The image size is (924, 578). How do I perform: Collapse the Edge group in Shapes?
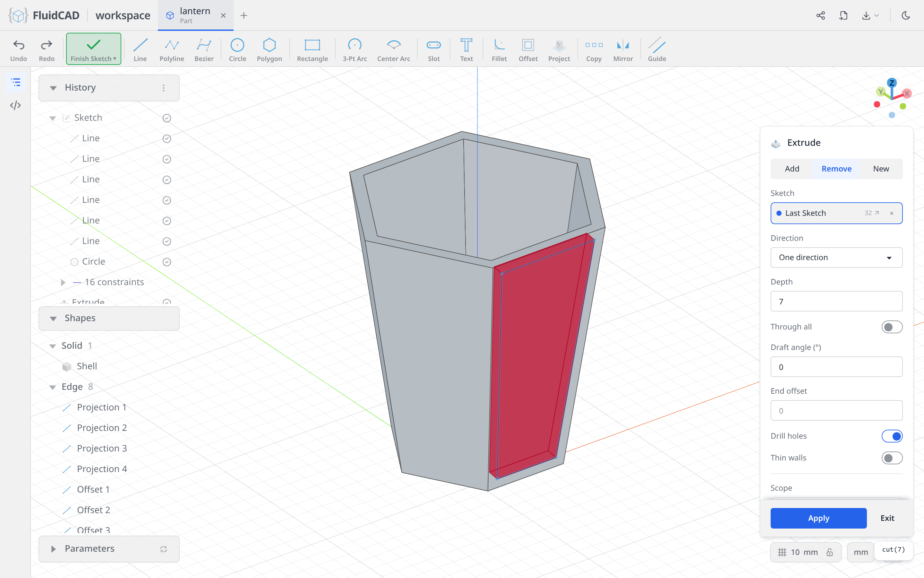pyautogui.click(x=53, y=387)
